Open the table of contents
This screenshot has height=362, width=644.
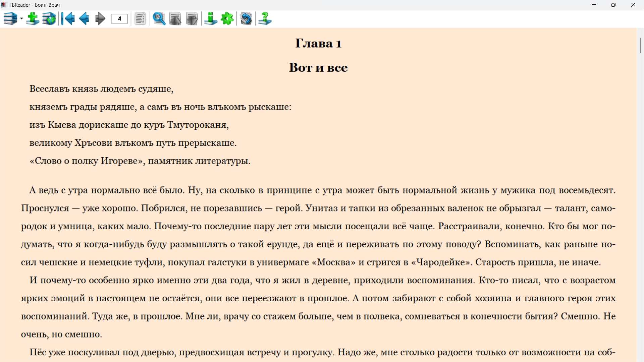140,19
